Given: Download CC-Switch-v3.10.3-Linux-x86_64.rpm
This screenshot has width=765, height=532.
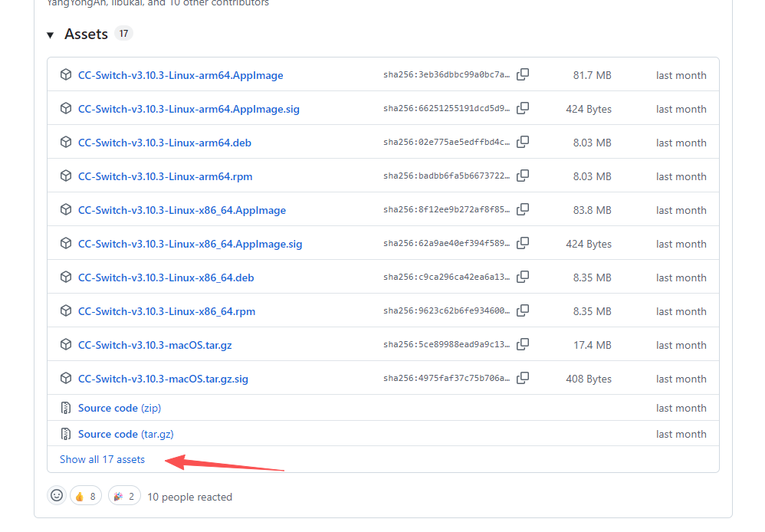Looking at the screenshot, I should 167,311.
